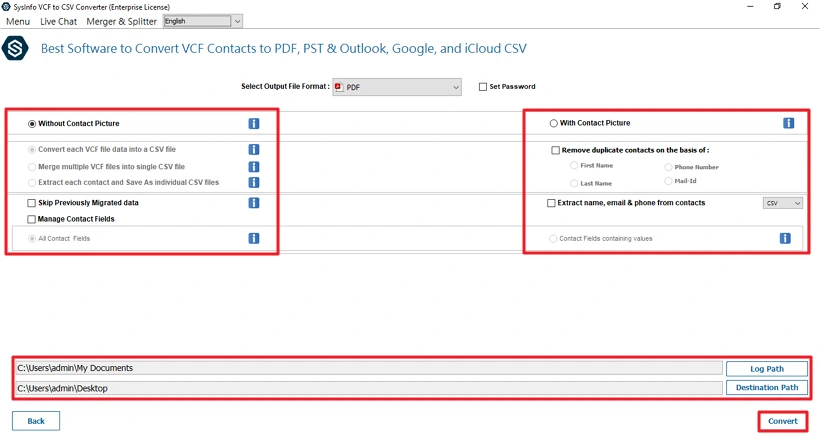Select Convert each VCF file data option
820x437 pixels.
click(x=32, y=150)
